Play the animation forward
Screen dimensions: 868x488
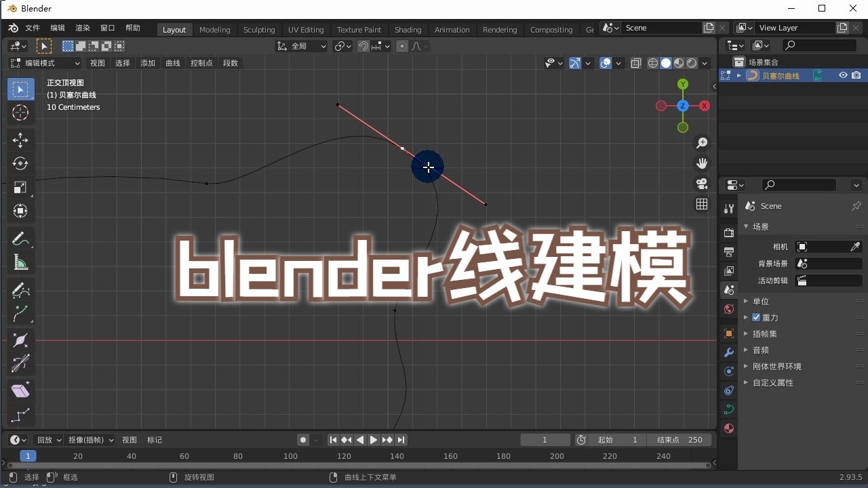[x=374, y=440]
